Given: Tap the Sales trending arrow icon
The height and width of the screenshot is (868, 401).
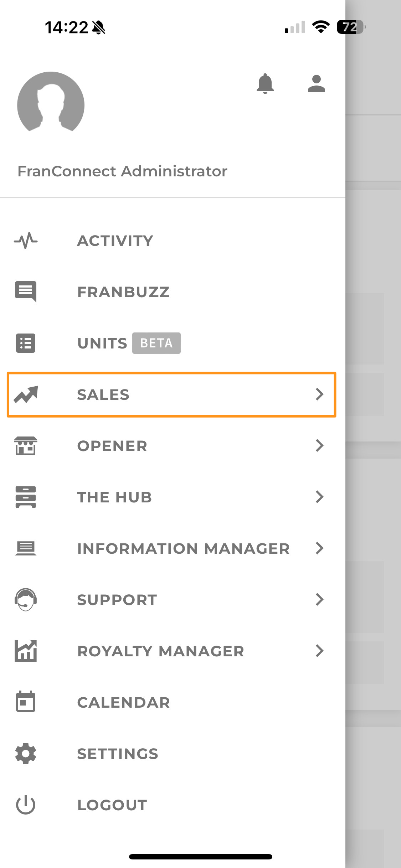Looking at the screenshot, I should (26, 394).
